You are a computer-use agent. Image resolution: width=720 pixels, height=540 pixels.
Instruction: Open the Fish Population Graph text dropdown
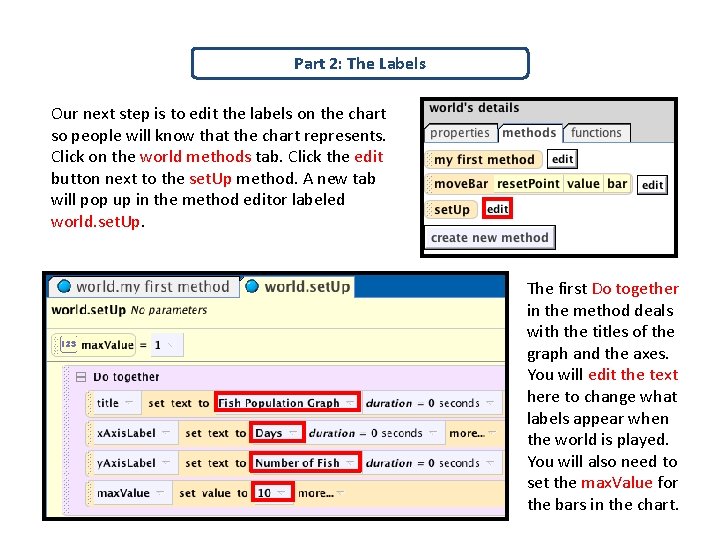point(287,403)
